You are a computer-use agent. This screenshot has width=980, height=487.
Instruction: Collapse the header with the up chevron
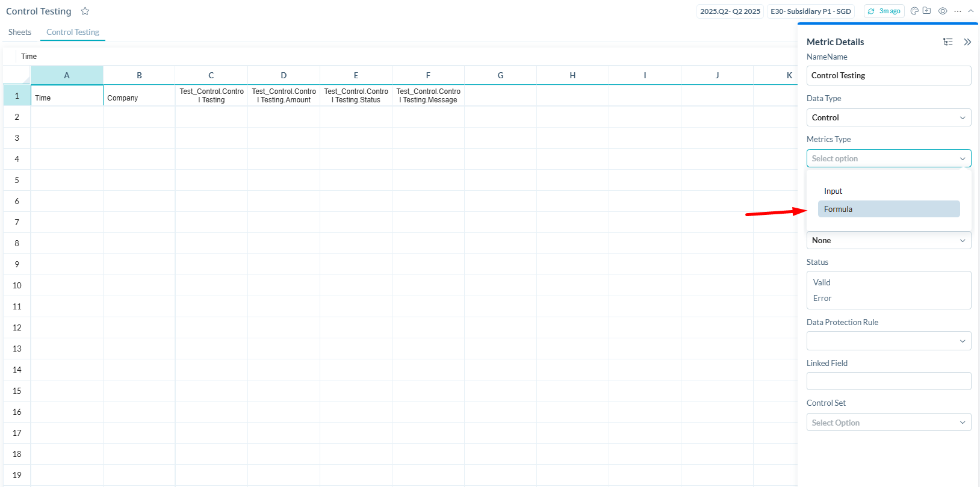tap(971, 11)
